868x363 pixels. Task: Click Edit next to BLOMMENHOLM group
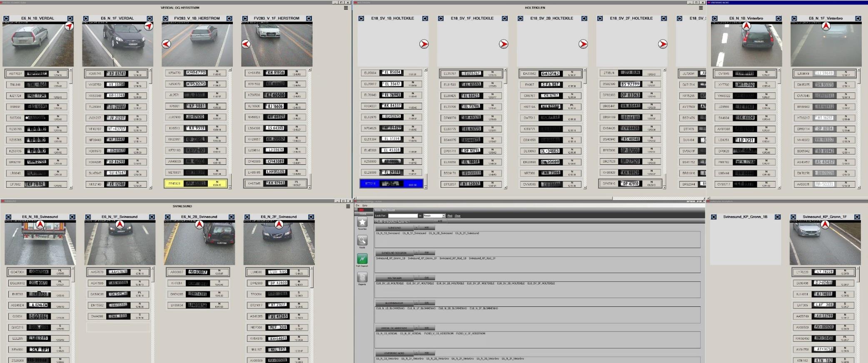pyautogui.click(x=427, y=303)
